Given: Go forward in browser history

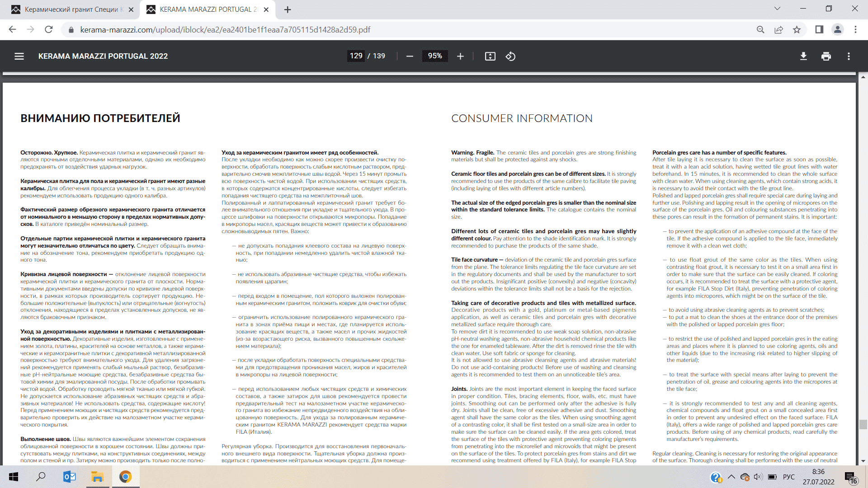Looking at the screenshot, I should [30, 29].
